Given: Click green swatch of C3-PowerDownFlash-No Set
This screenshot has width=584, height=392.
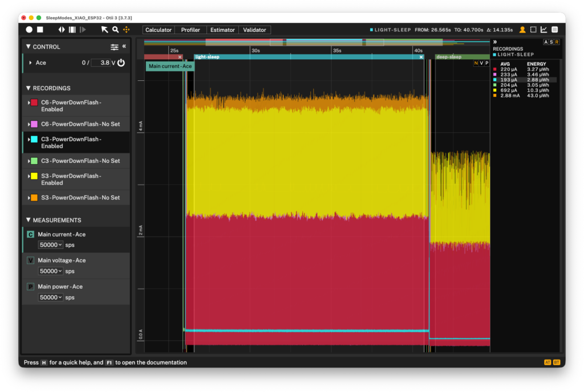Looking at the screenshot, I should (34, 161).
